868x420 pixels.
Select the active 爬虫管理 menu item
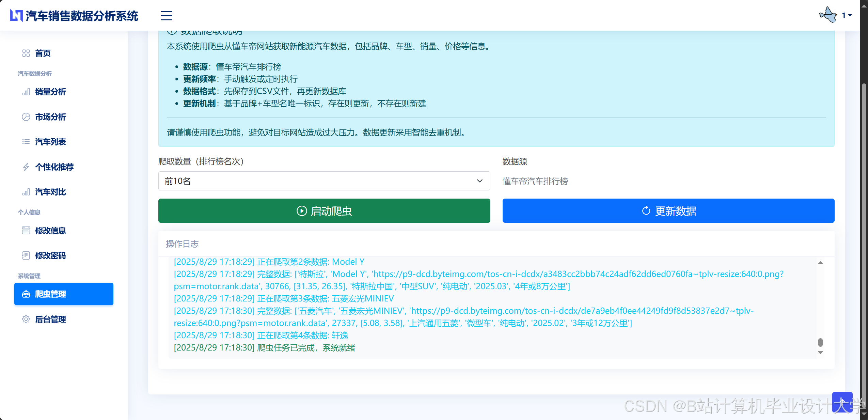tap(64, 294)
